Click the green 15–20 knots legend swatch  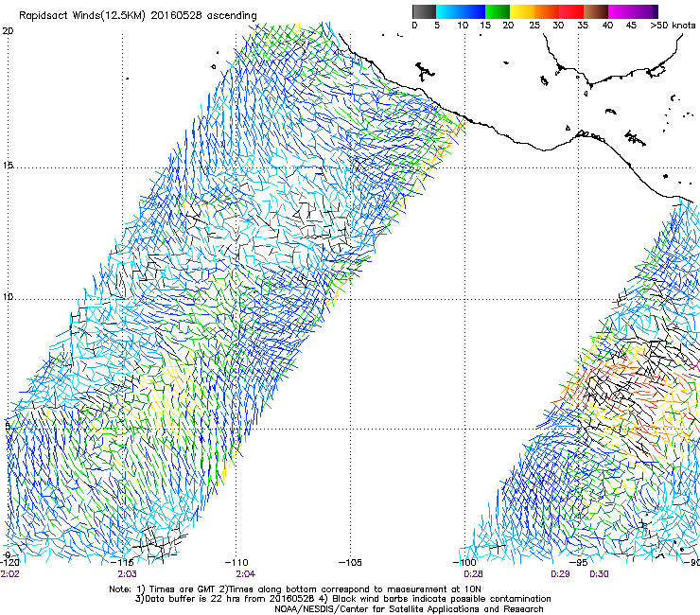tap(498, 11)
